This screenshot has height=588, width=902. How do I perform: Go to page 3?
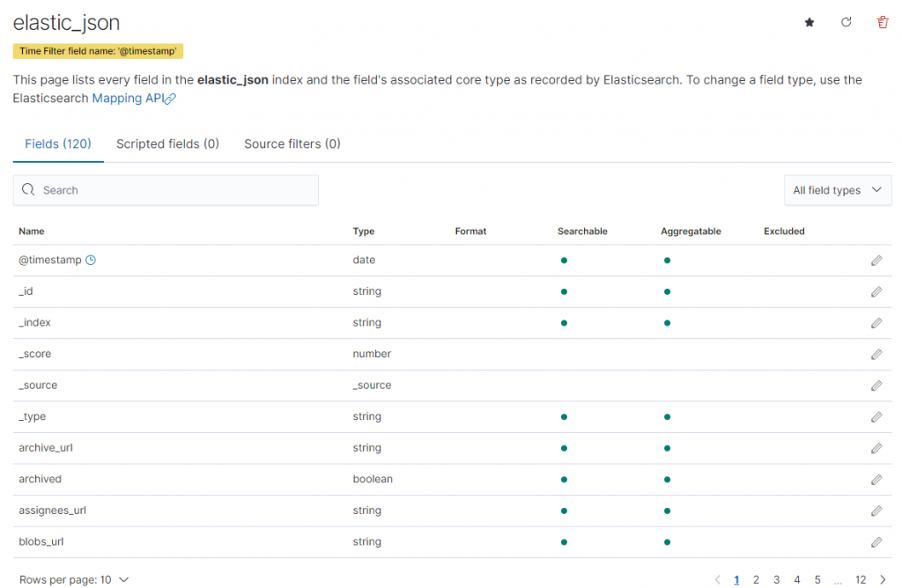point(777,579)
